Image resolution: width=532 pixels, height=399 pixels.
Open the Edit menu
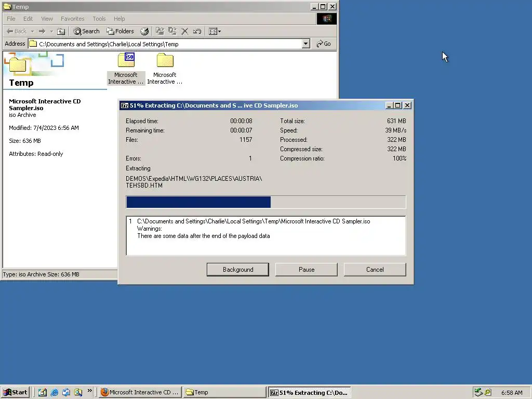pyautogui.click(x=28, y=19)
